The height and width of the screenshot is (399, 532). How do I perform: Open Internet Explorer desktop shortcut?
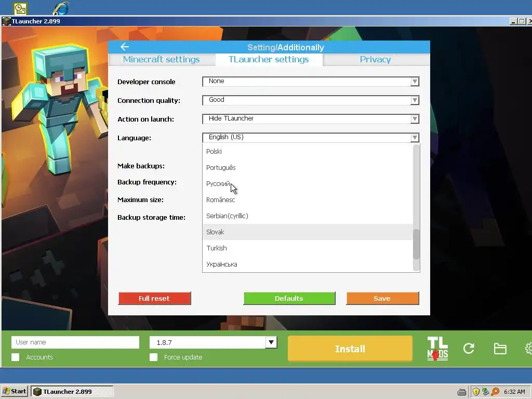pyautogui.click(x=61, y=8)
